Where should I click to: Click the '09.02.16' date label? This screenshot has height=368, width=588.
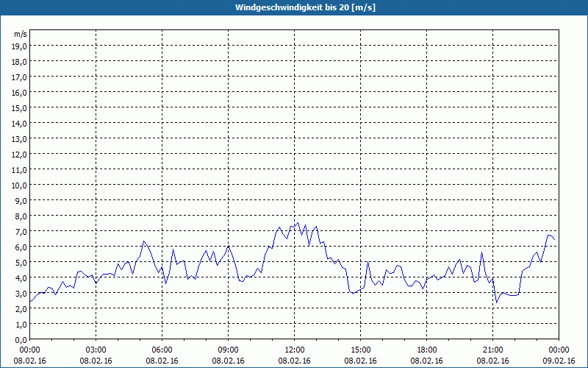559,361
